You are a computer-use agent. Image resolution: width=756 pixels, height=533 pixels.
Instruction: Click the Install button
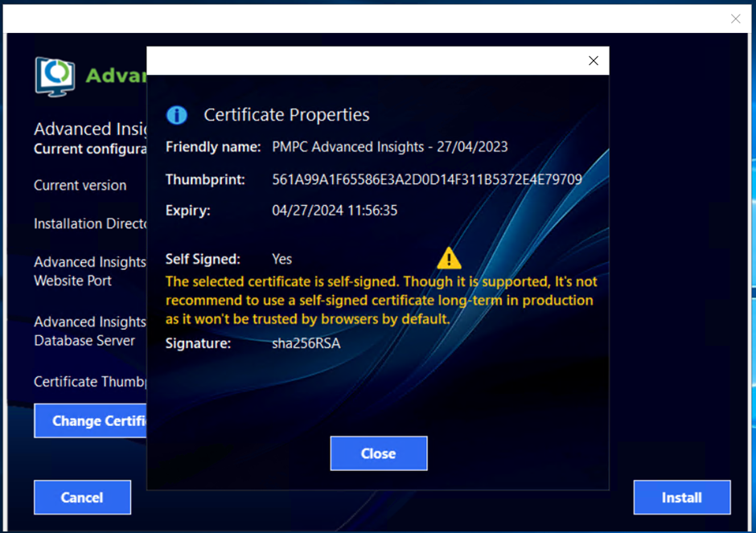(681, 498)
